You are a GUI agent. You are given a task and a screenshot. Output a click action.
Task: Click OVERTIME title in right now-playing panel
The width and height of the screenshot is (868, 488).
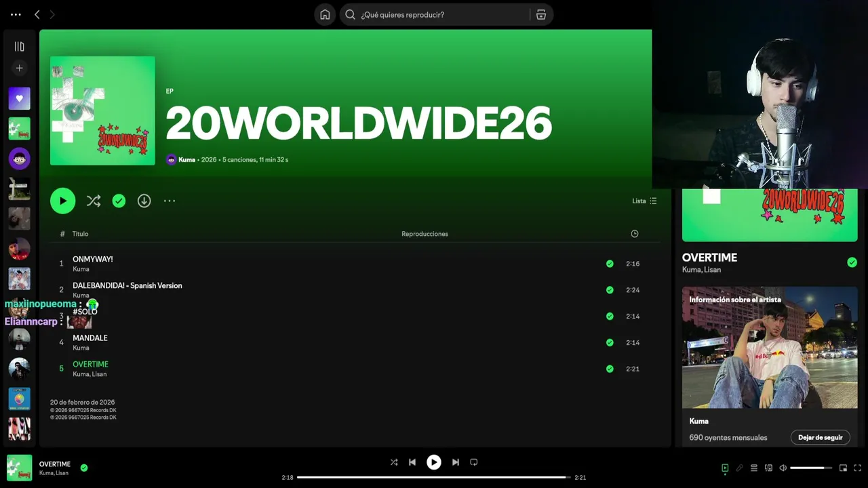pyautogui.click(x=709, y=258)
